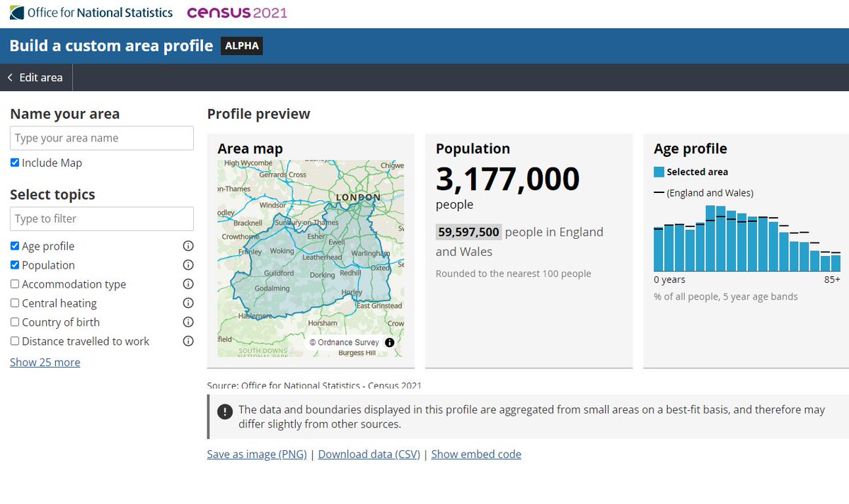View info about Accommodation type topic

(x=187, y=284)
